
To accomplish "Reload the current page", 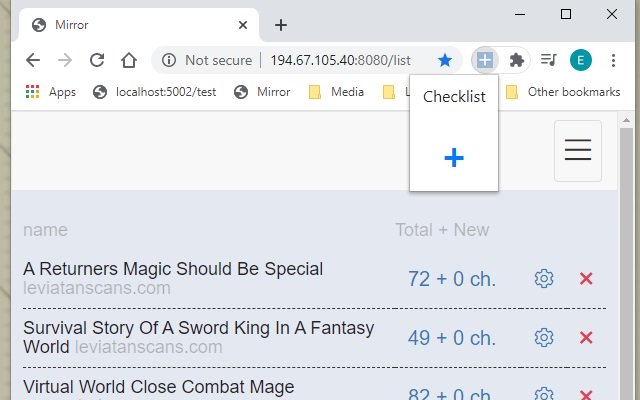I will click(97, 60).
